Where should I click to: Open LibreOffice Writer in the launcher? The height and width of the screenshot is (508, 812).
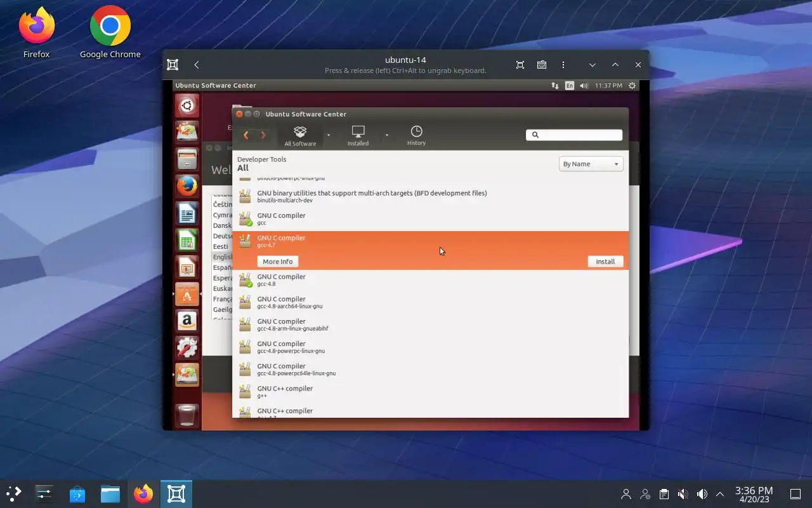[187, 213]
